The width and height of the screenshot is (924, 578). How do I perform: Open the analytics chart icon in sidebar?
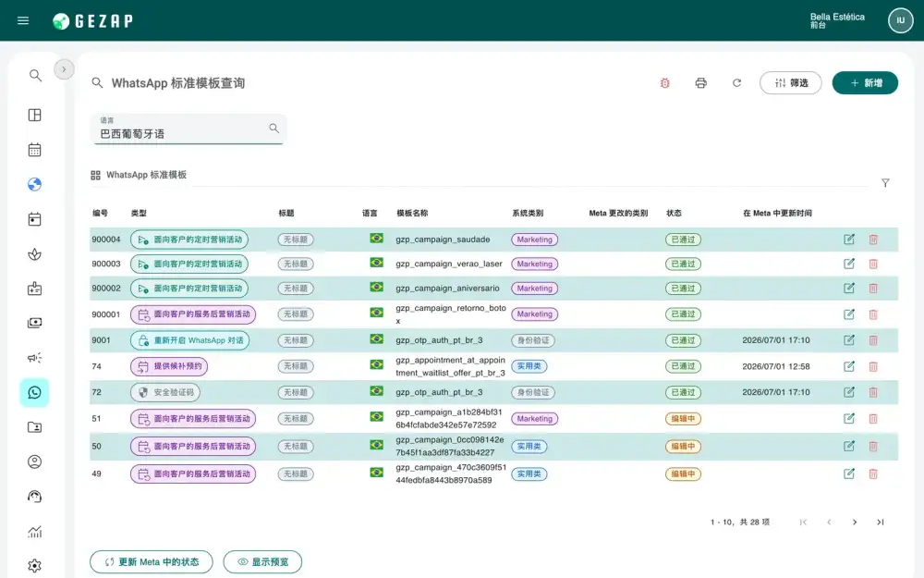35,532
